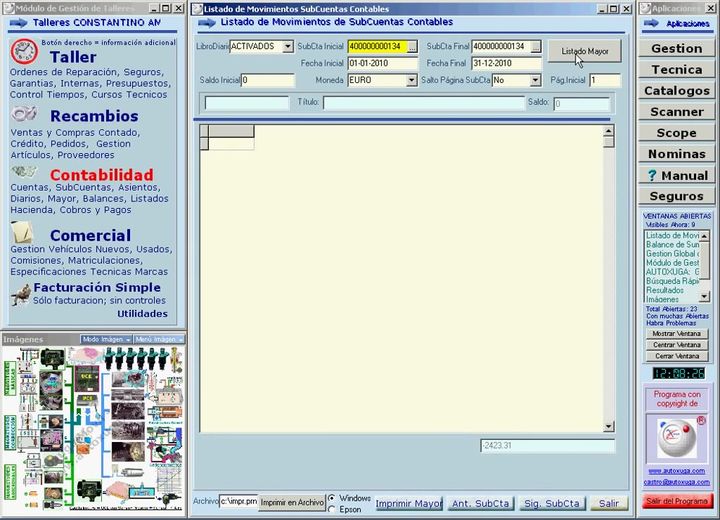Click the Saldo Inicial field
Screen dimensions: 720x520
click(x=268, y=80)
